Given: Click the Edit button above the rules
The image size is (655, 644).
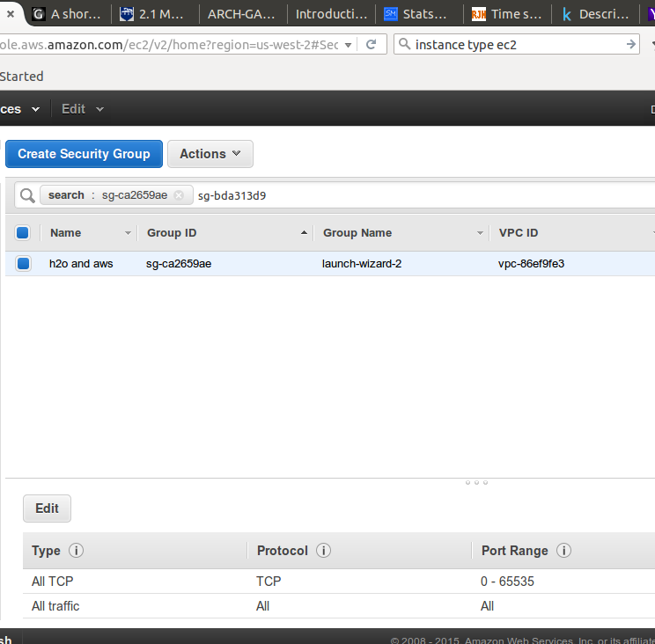Looking at the screenshot, I should click(47, 509).
